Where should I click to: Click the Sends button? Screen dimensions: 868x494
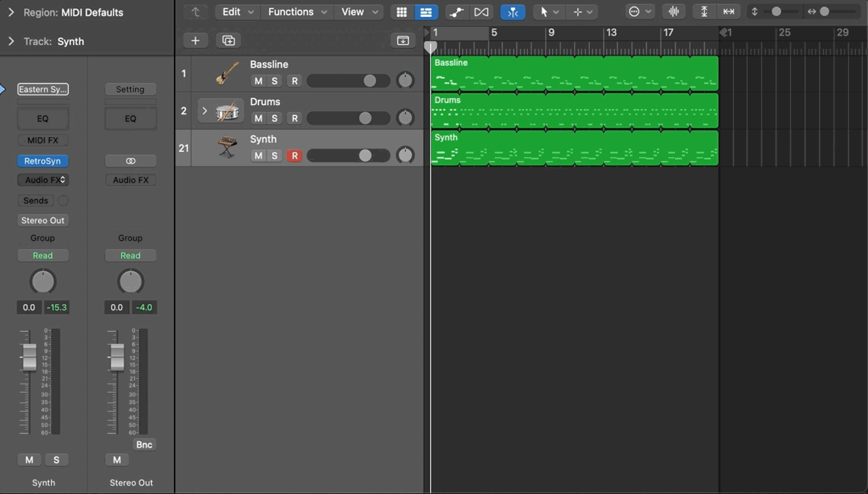point(36,201)
